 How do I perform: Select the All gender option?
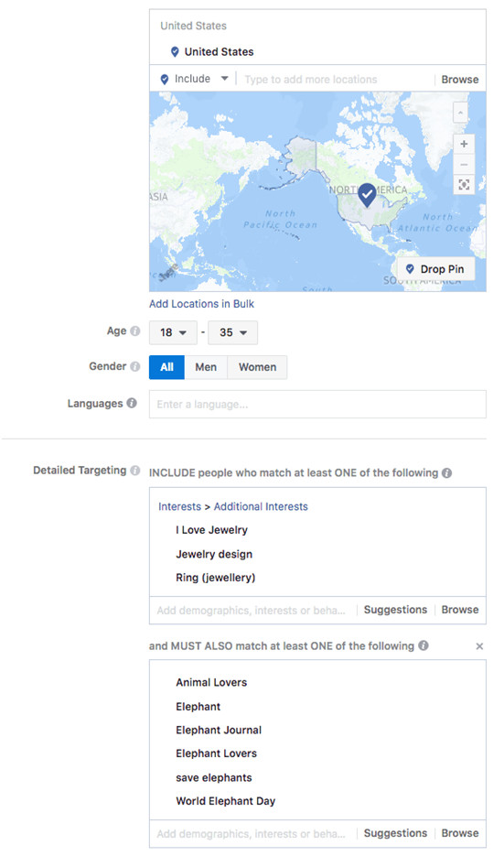pyautogui.click(x=166, y=367)
